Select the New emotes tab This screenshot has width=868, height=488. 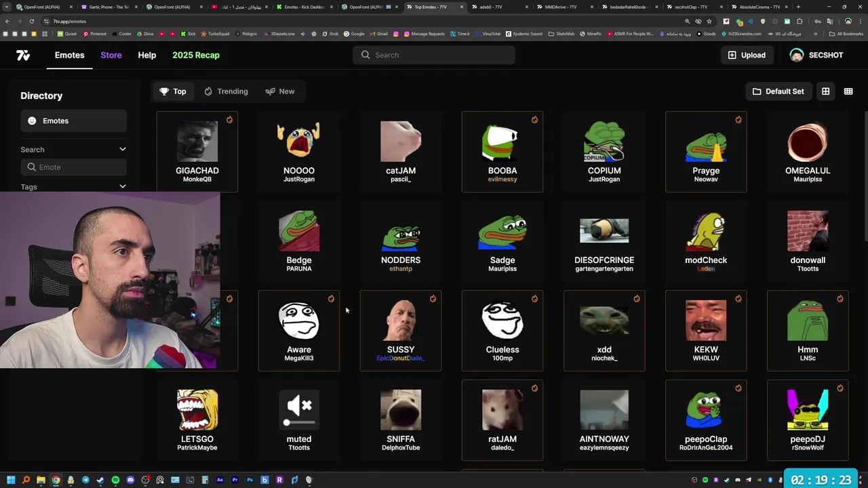tap(280, 91)
